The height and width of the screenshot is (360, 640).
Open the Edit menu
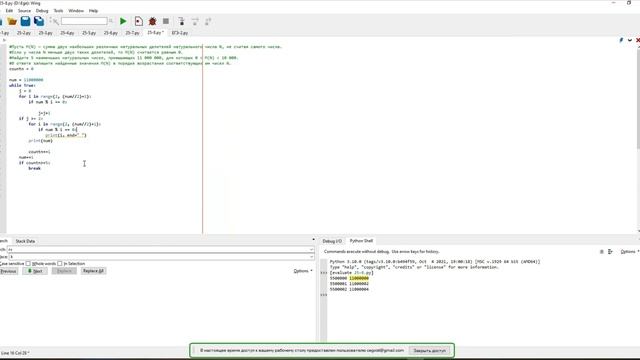click(x=9, y=11)
